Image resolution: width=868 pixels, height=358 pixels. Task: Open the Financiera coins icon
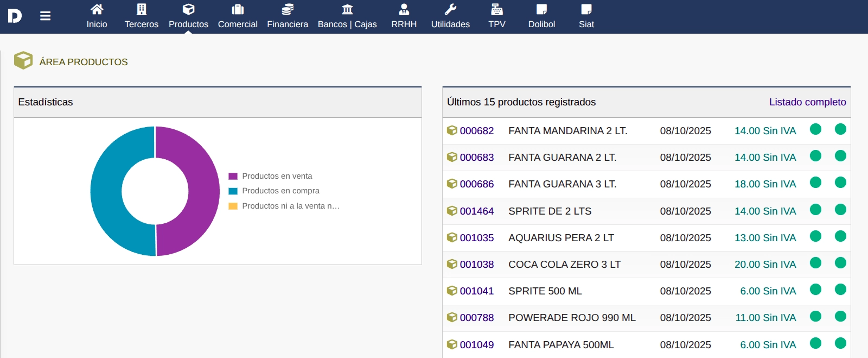[288, 9]
